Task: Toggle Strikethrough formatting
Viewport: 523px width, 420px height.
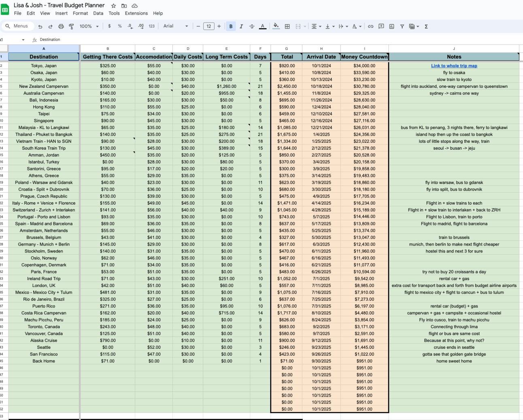Action: point(252,26)
